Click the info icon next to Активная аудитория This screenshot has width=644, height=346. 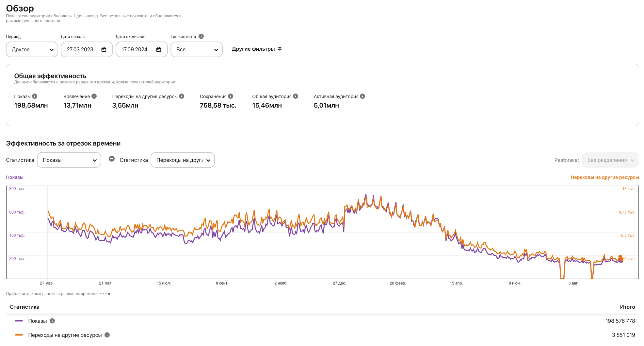click(x=362, y=96)
